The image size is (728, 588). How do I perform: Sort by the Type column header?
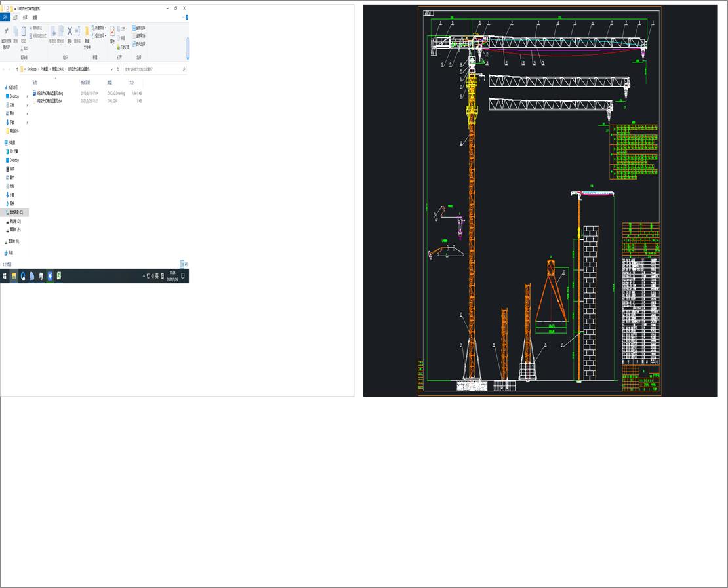coord(110,82)
